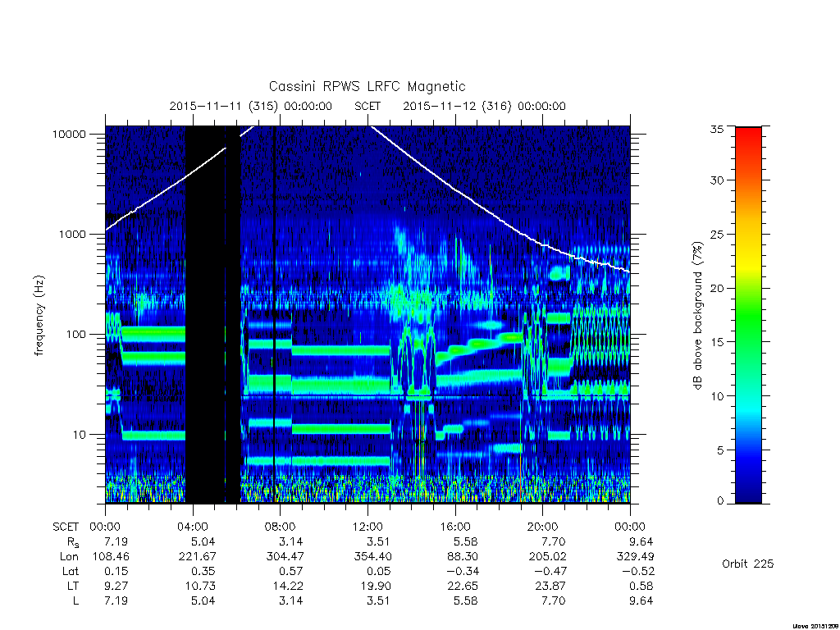
Task: Click the 0 dB colorbar label
Action: [x=720, y=501]
